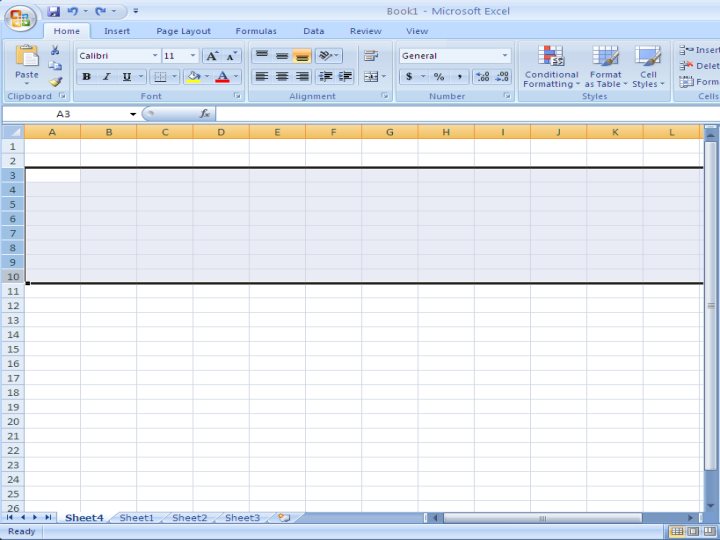Open the Data ribbon tab
The width and height of the screenshot is (720, 540).
pos(314,31)
